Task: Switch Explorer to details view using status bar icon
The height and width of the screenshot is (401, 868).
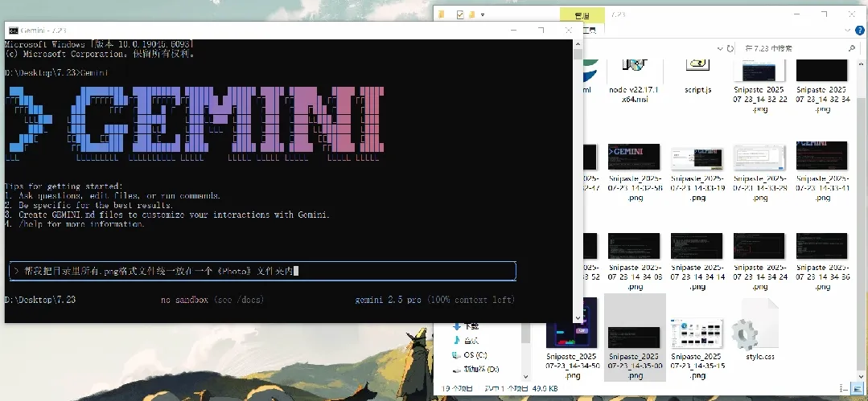Action: point(844,389)
